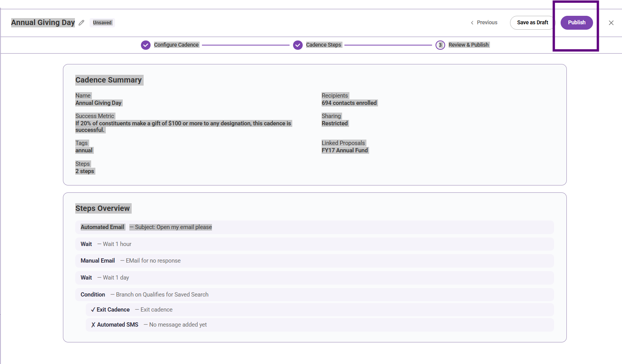This screenshot has width=622, height=364.
Task: Go to Cadence Steps step
Action: pos(324,45)
